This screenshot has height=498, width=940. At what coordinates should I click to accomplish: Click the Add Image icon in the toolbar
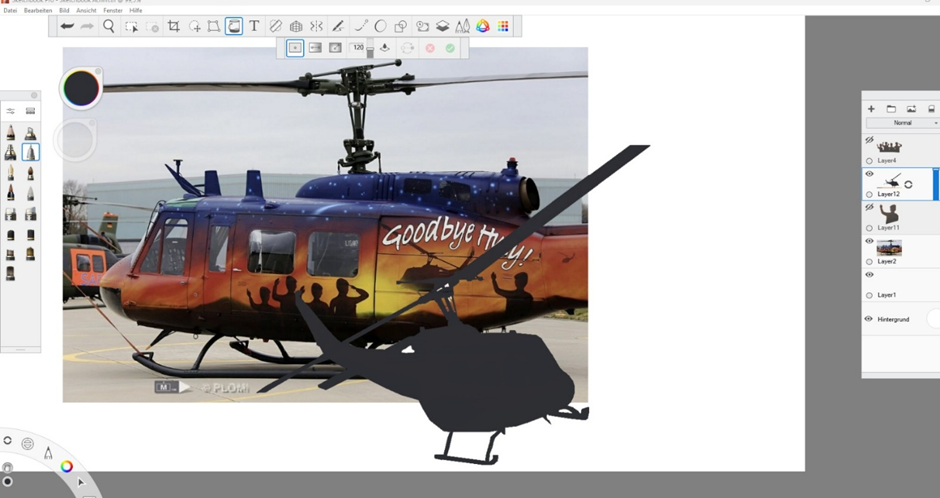point(423,26)
